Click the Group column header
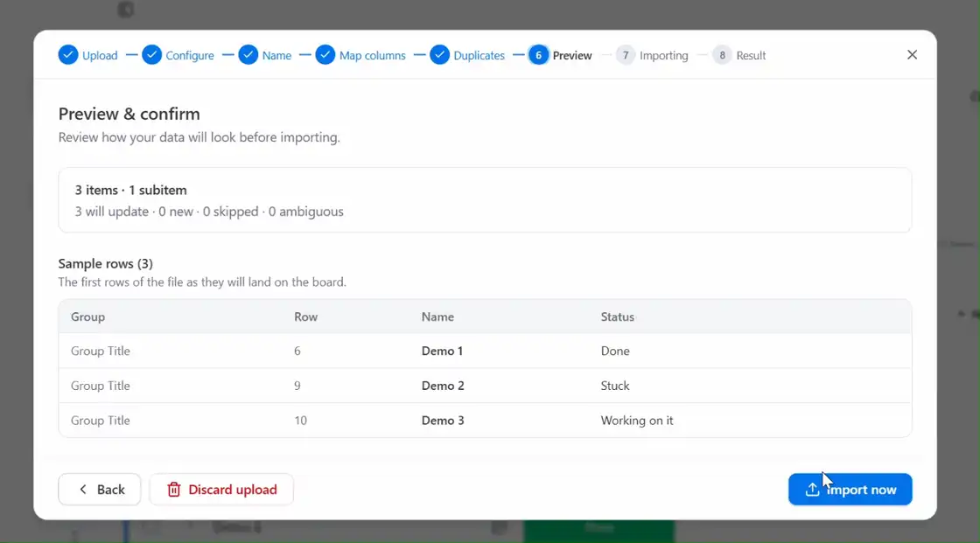The image size is (980, 543). (87, 317)
